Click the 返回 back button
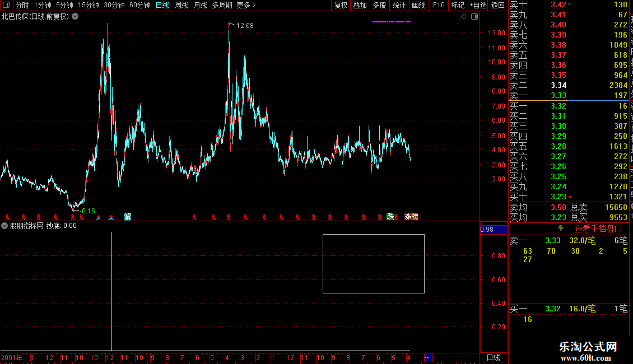This screenshot has height=364, width=633. (498, 5)
